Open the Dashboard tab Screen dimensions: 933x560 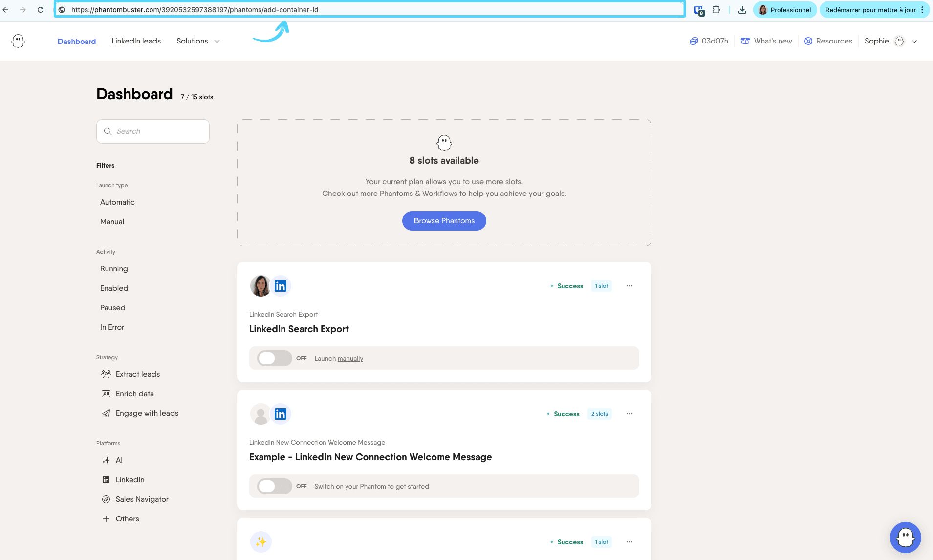tap(77, 41)
